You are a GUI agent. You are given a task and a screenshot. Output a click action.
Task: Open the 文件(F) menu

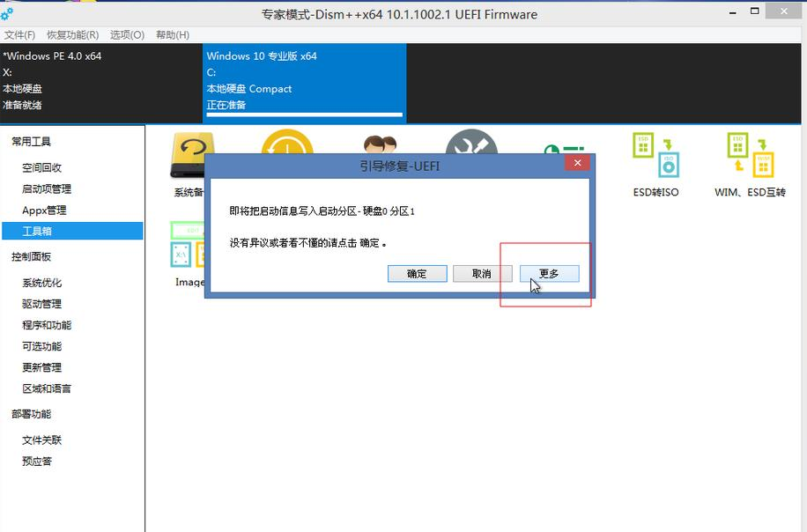coord(19,35)
